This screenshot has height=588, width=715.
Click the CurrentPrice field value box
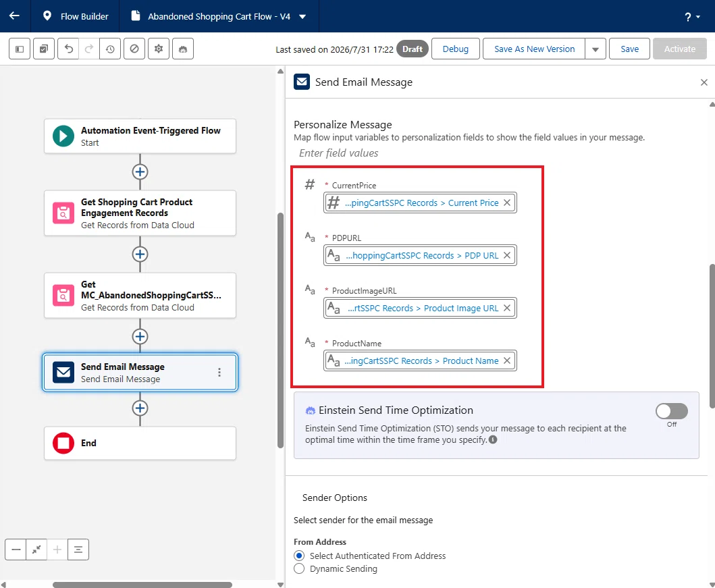pos(420,203)
